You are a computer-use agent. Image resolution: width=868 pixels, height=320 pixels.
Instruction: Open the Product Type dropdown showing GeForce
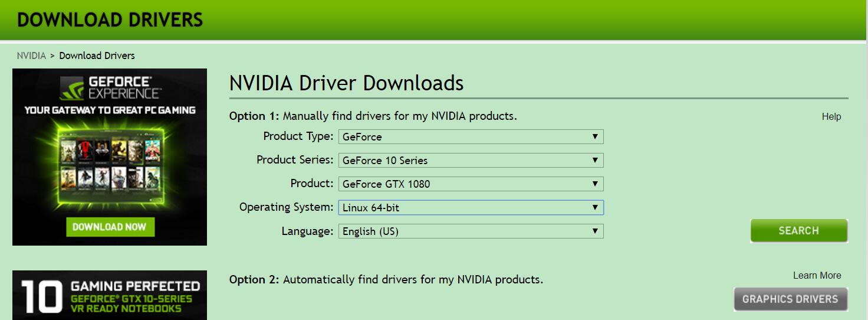pyautogui.click(x=471, y=137)
